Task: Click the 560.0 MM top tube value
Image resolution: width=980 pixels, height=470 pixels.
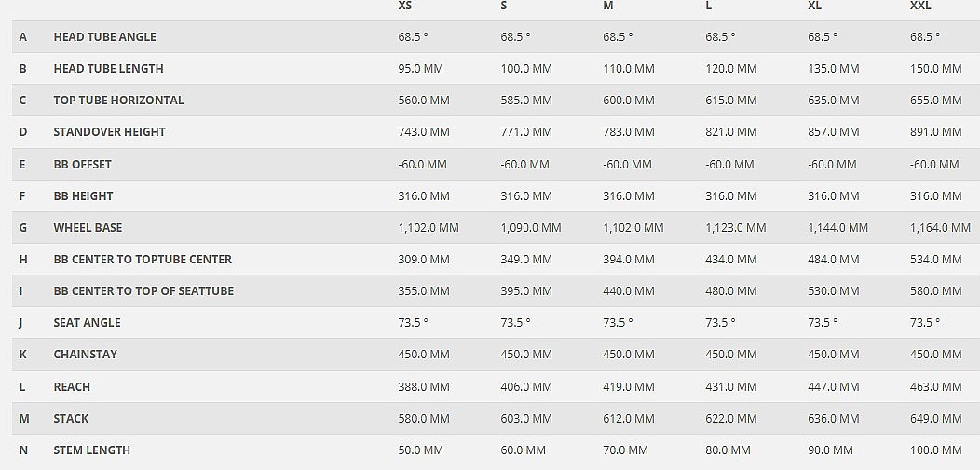Action: coord(424,101)
